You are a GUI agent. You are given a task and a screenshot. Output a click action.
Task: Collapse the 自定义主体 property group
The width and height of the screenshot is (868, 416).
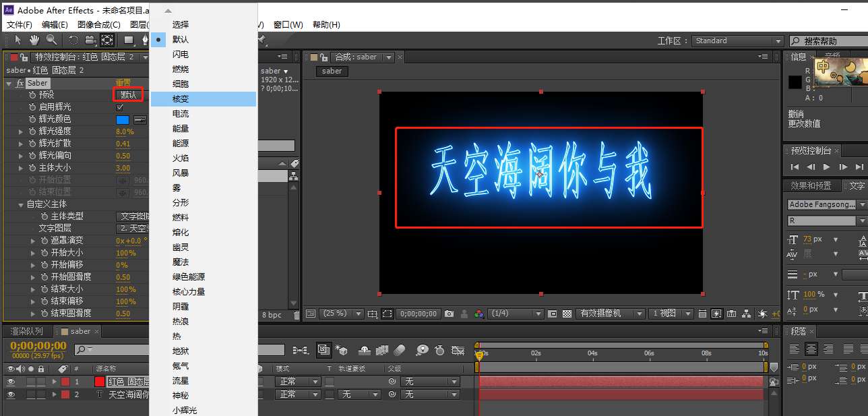click(21, 204)
